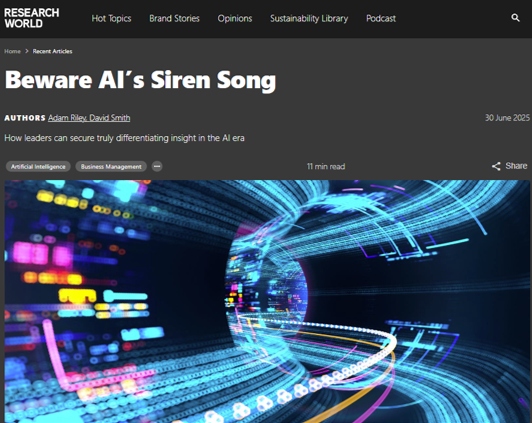Open Recent Articles breadcrumb
Screen dimensions: 532x423
(x=52, y=51)
